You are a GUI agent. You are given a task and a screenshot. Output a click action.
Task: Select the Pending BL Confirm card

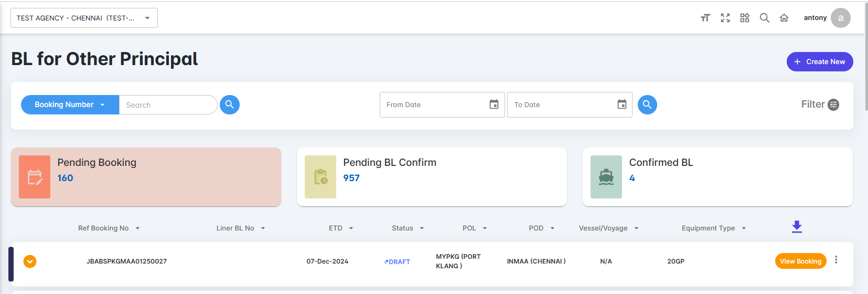(432, 177)
